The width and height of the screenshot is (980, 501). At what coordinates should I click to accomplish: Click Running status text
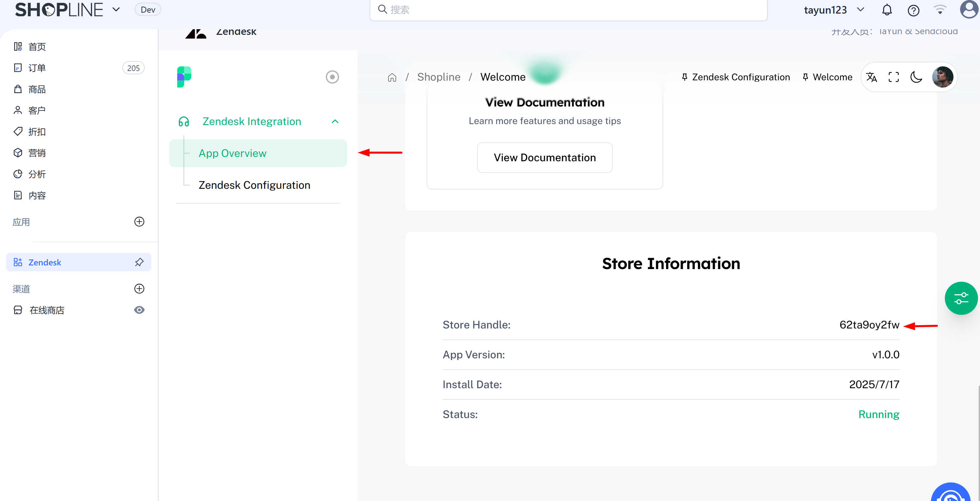tap(879, 414)
